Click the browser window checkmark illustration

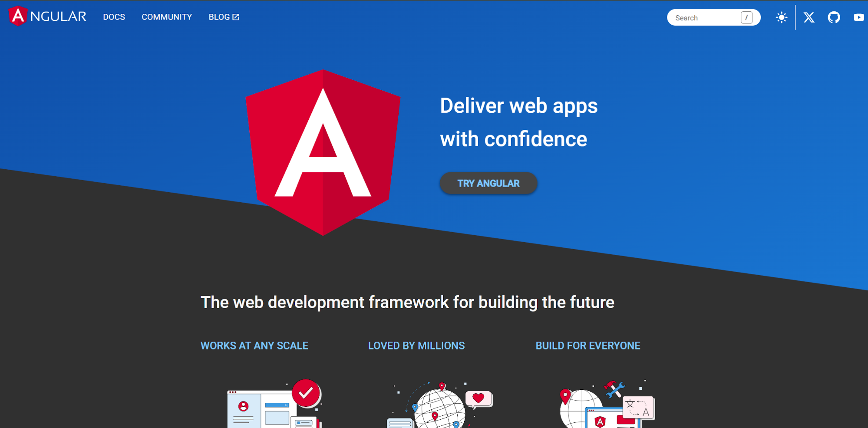[x=274, y=403]
